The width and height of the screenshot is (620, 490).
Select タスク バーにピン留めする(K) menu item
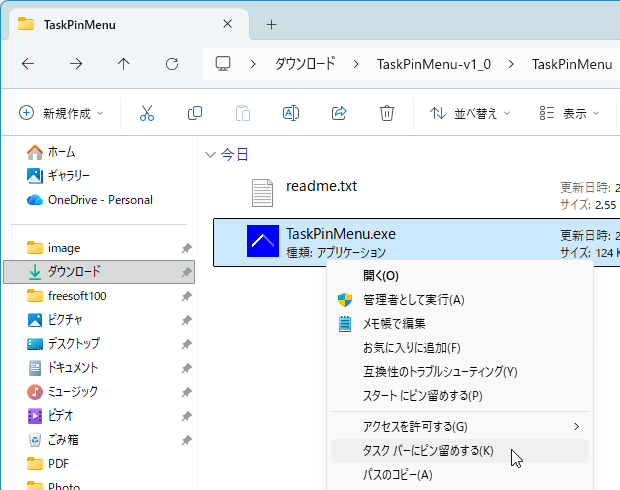tap(428, 451)
